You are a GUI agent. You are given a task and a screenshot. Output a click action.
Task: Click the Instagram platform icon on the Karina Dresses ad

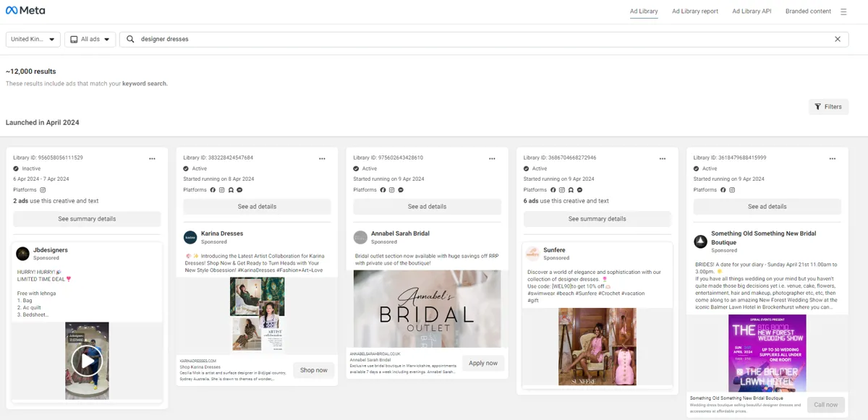tap(222, 190)
